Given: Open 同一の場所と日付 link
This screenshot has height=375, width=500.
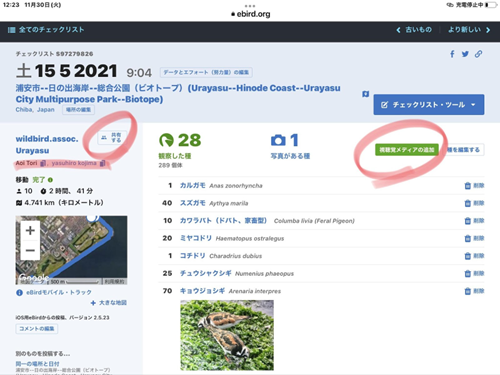Looking at the screenshot, I should point(37,363).
